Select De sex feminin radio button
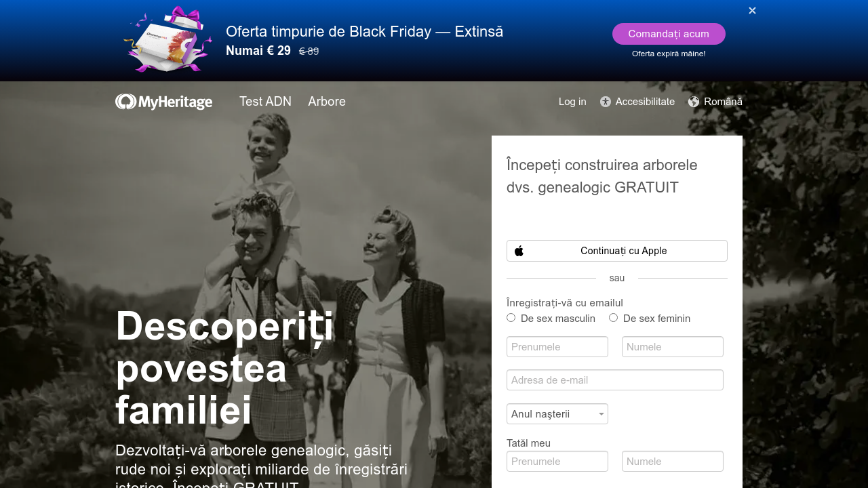Viewport: 868px width, 488px height. tap(613, 318)
